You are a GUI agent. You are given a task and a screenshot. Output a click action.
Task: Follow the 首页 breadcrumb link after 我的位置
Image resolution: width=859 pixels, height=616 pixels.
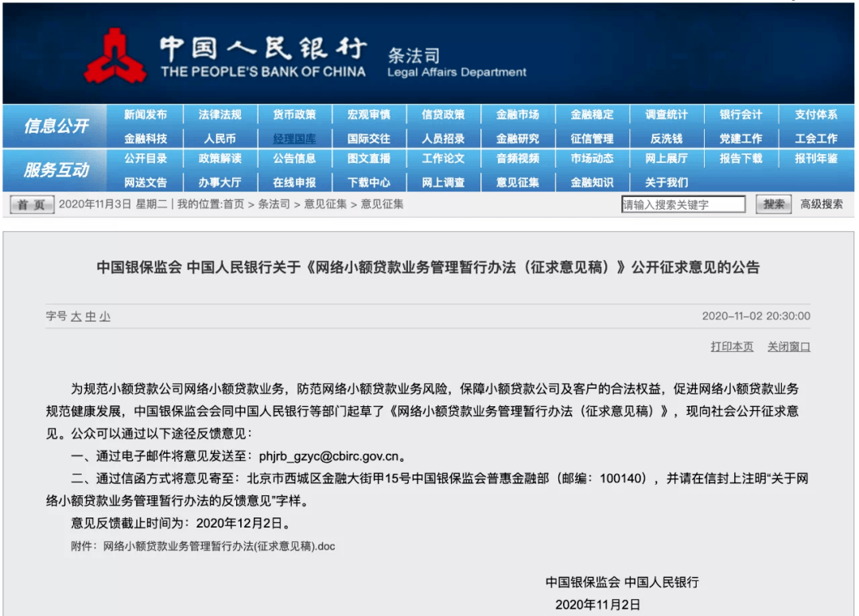(x=233, y=204)
